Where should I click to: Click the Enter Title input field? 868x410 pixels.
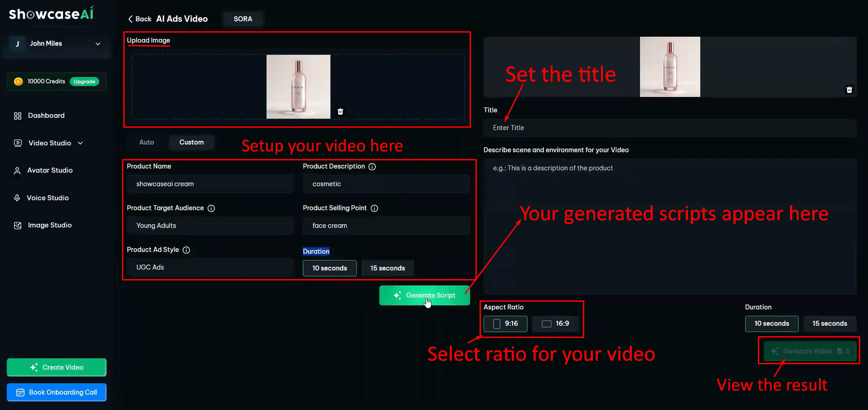(669, 128)
